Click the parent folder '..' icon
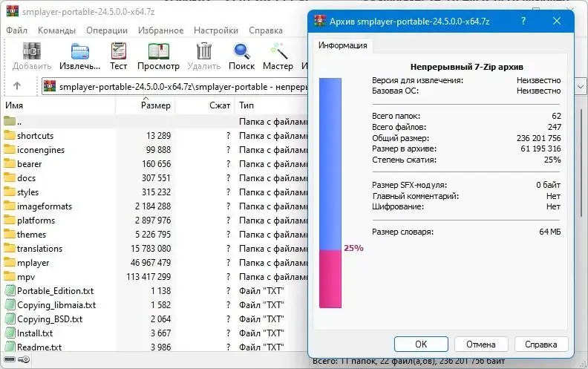588x369 pixels. tap(10, 121)
